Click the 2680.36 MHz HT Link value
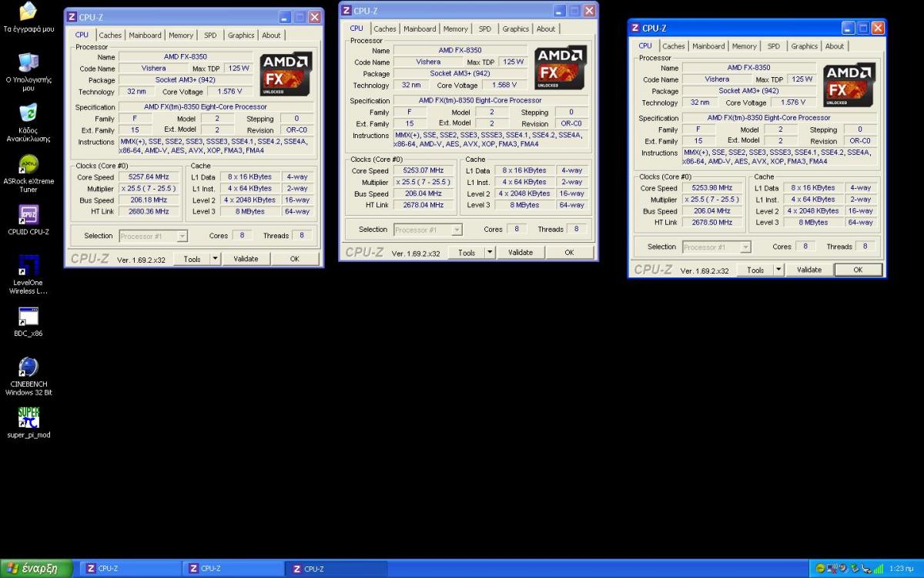Image resolution: width=924 pixels, height=578 pixels. click(149, 212)
